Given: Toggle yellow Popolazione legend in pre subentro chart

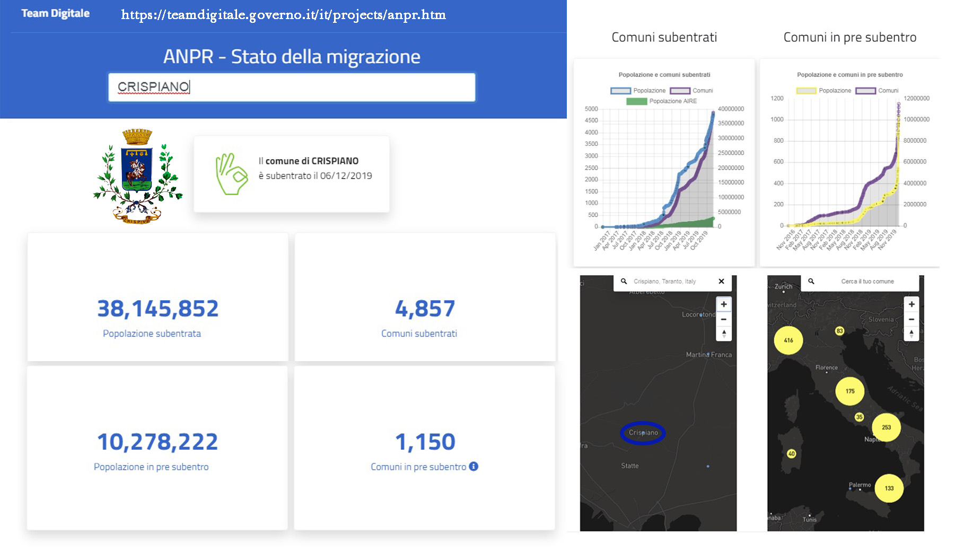Looking at the screenshot, I should (x=806, y=91).
